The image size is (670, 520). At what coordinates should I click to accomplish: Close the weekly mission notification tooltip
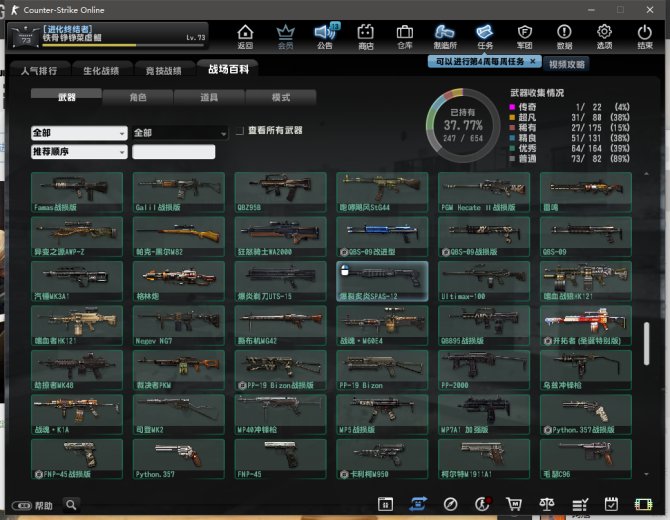tap(532, 61)
